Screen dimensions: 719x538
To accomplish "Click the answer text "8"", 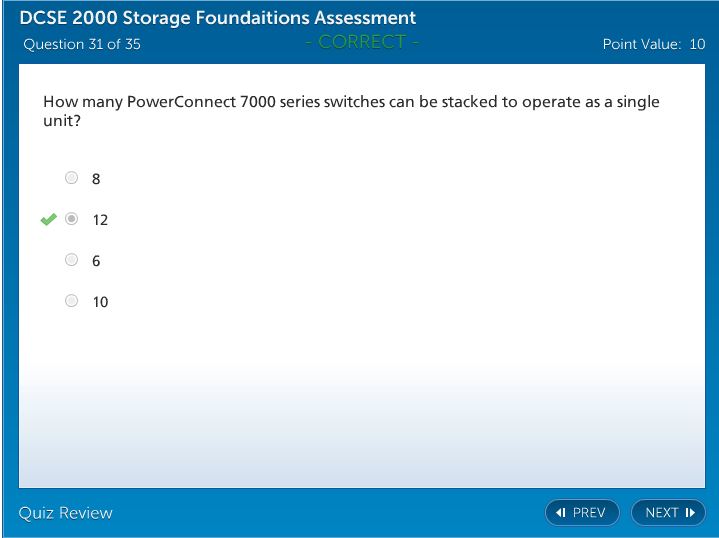I will click(x=96, y=179).
